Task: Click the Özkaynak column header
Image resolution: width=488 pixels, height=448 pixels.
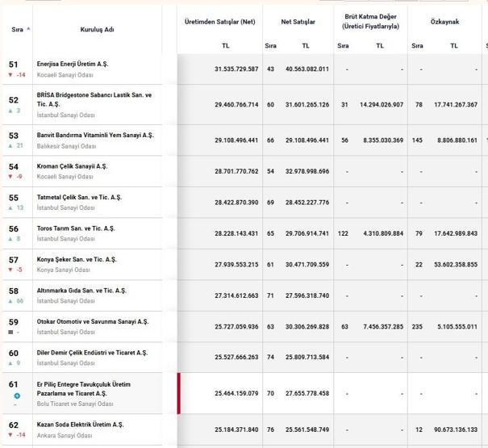Action: click(444, 22)
